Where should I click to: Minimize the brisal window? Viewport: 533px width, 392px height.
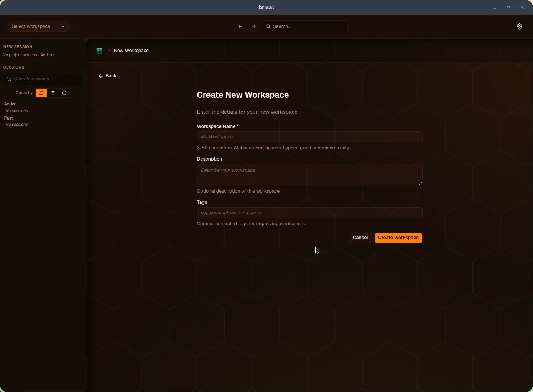coord(495,7)
